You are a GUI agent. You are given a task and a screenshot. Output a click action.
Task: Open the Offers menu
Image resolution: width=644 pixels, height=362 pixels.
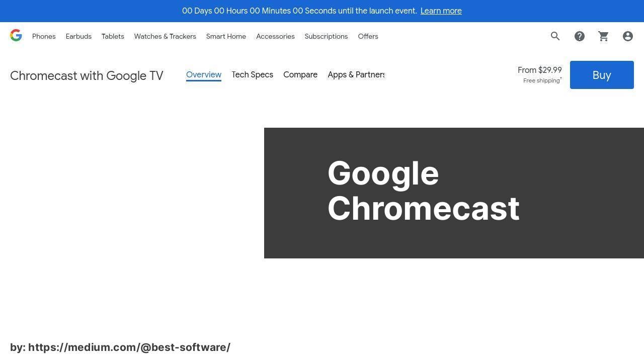[368, 36]
